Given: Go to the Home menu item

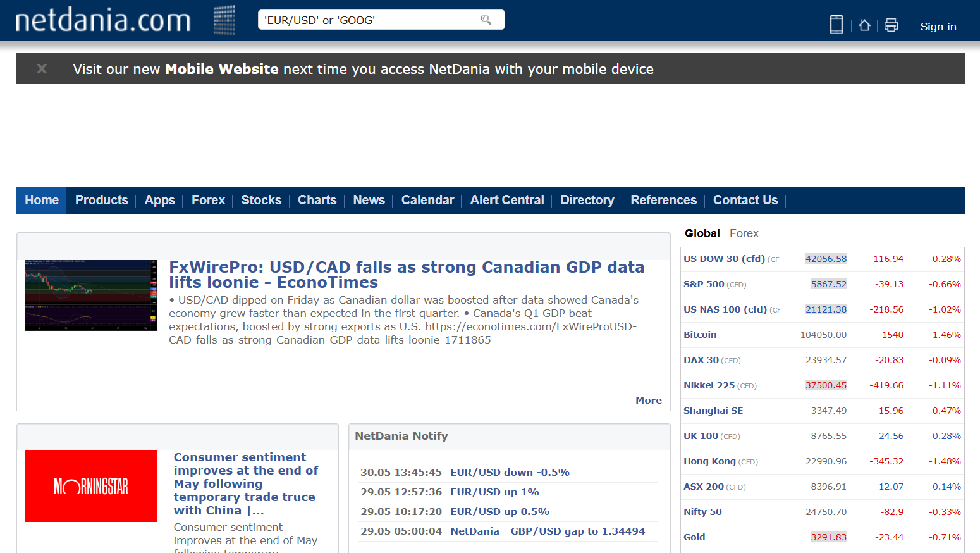Looking at the screenshot, I should (x=42, y=200).
